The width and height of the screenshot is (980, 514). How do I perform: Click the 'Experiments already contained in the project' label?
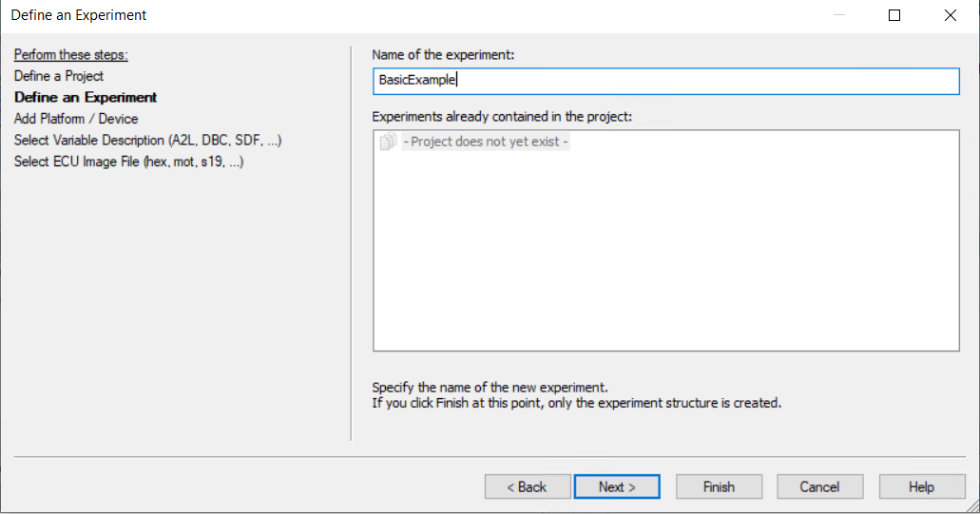click(502, 117)
